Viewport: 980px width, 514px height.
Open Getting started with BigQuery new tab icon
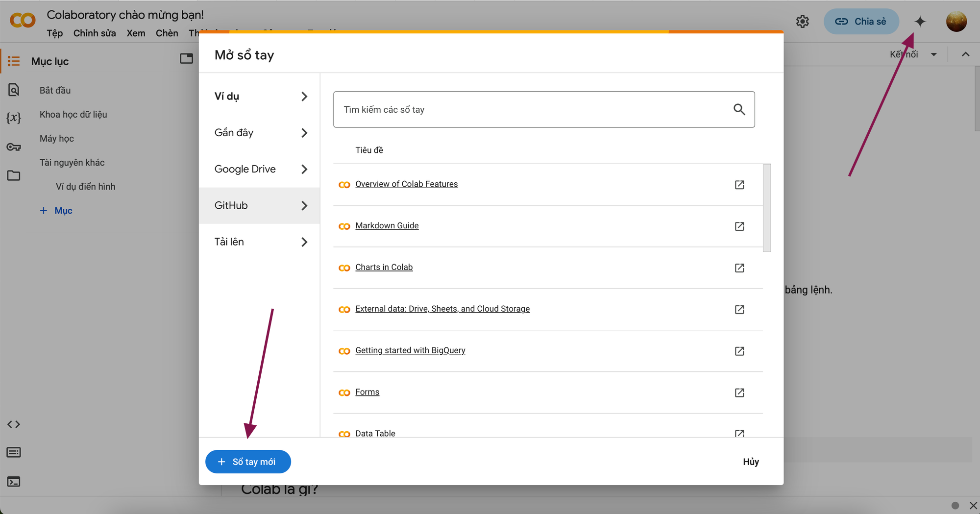(739, 351)
